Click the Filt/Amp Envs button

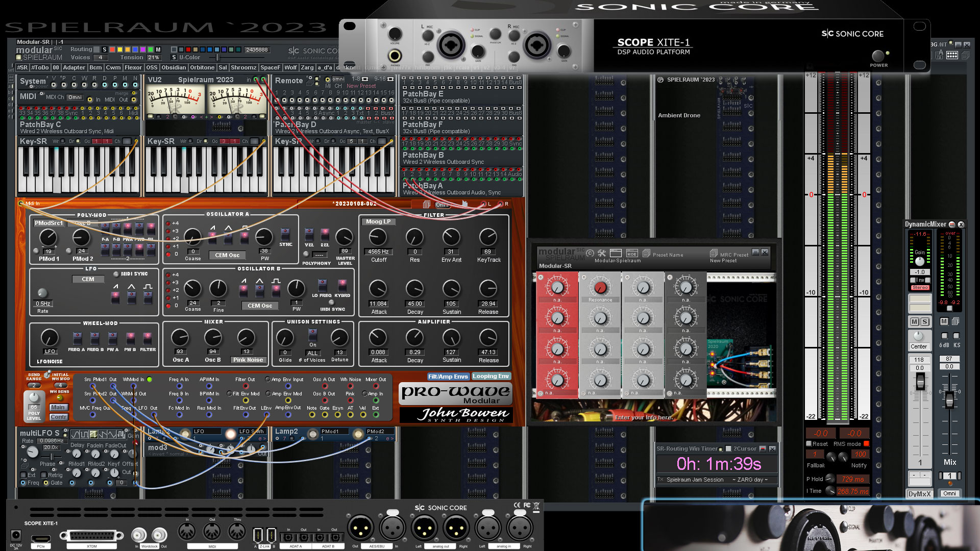(x=448, y=377)
